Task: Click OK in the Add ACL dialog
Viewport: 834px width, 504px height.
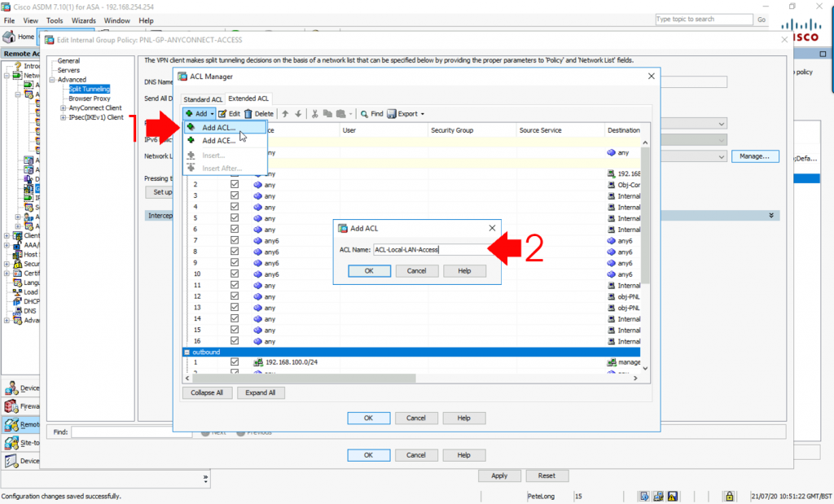Action: point(370,270)
